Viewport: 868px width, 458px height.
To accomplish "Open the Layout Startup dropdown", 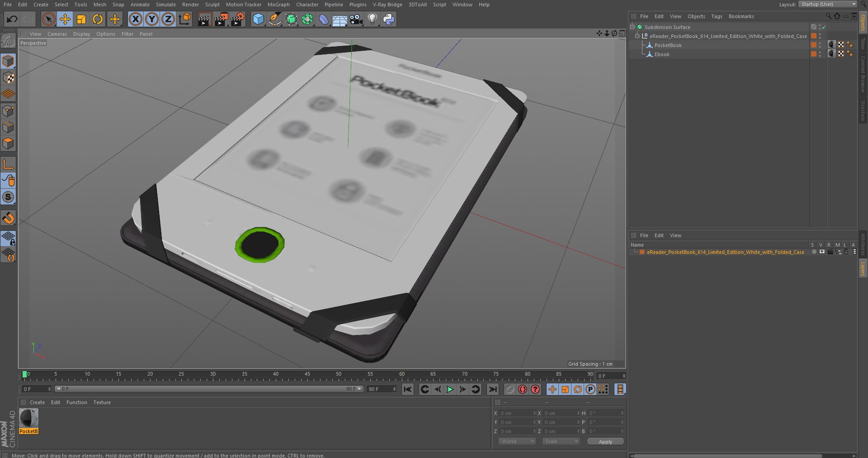I will coord(828,4).
